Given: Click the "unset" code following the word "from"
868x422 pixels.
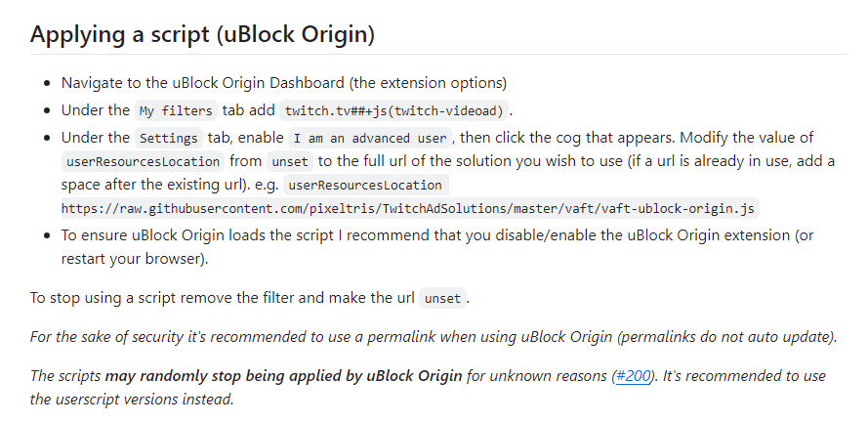Looking at the screenshot, I should tap(290, 162).
